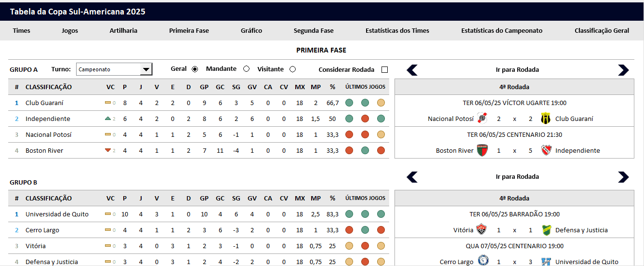
Task: Open the Turno dropdown arrow
Action: [146, 69]
